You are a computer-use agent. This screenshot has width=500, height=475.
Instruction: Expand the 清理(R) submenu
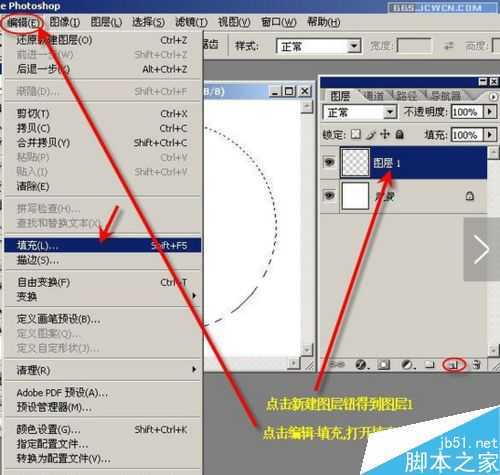coord(103,370)
